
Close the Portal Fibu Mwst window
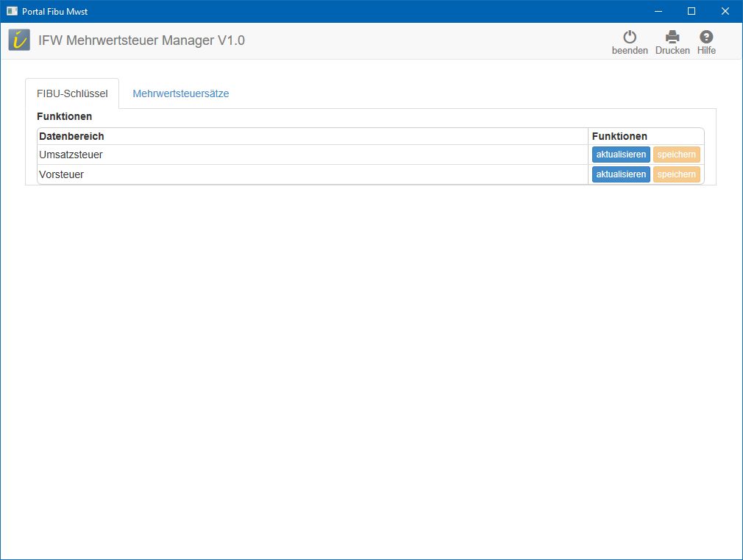[x=725, y=11]
